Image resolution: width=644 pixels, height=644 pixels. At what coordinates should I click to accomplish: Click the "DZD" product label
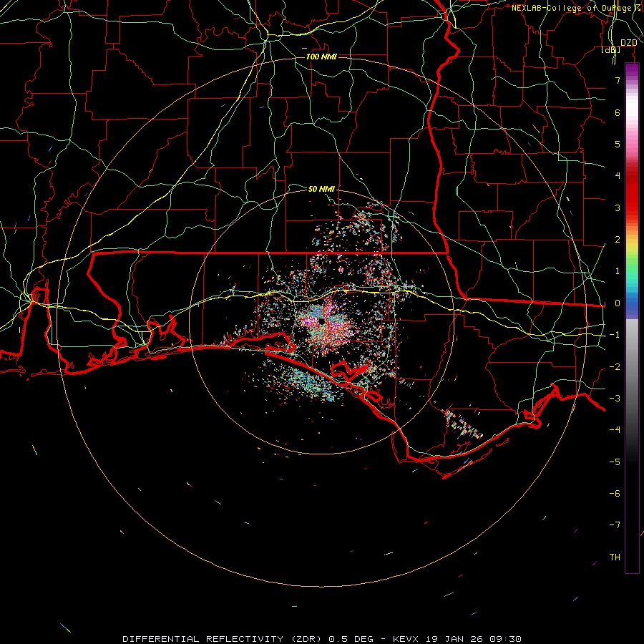click(628, 43)
